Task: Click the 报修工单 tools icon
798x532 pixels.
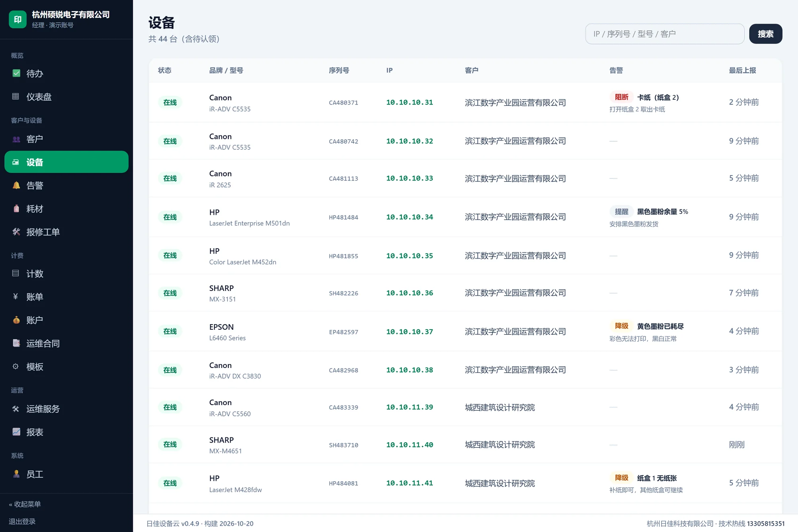Action: click(16, 231)
